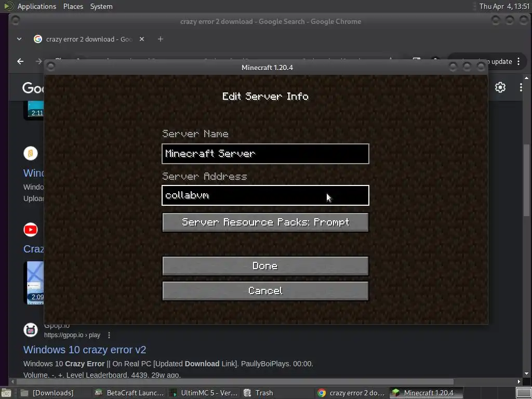This screenshot has width=532, height=399.
Task: Click the Cancel button in Minecraft
Action: click(265, 291)
